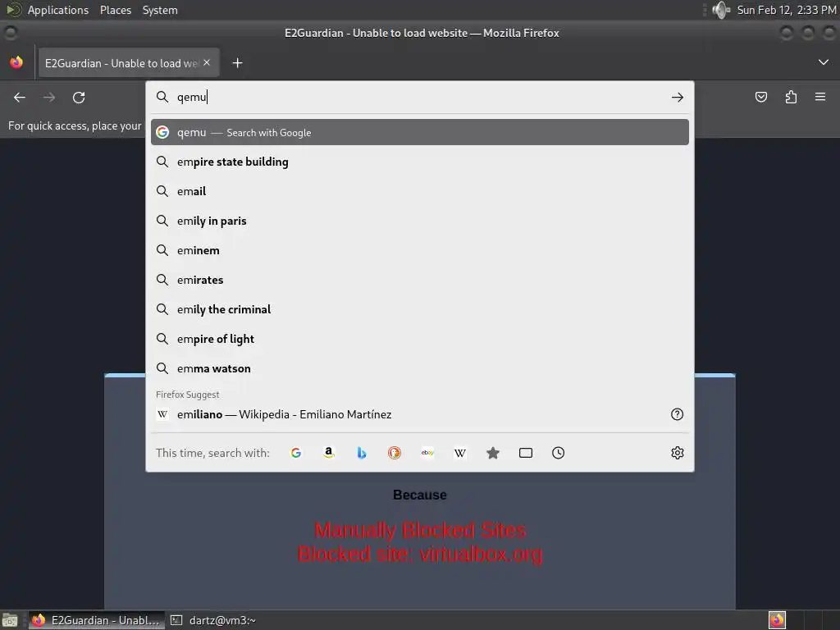Choose the 'eminem' suggestion
The image size is (840, 630).
pos(420,250)
